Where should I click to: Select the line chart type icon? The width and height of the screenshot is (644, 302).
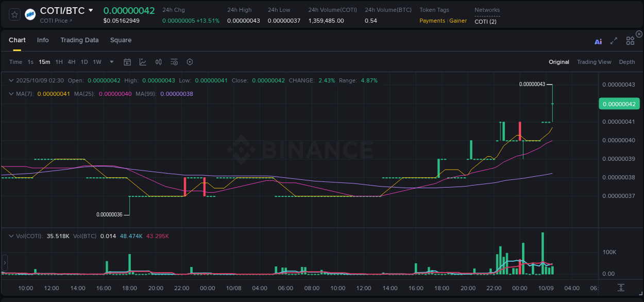tap(143, 62)
